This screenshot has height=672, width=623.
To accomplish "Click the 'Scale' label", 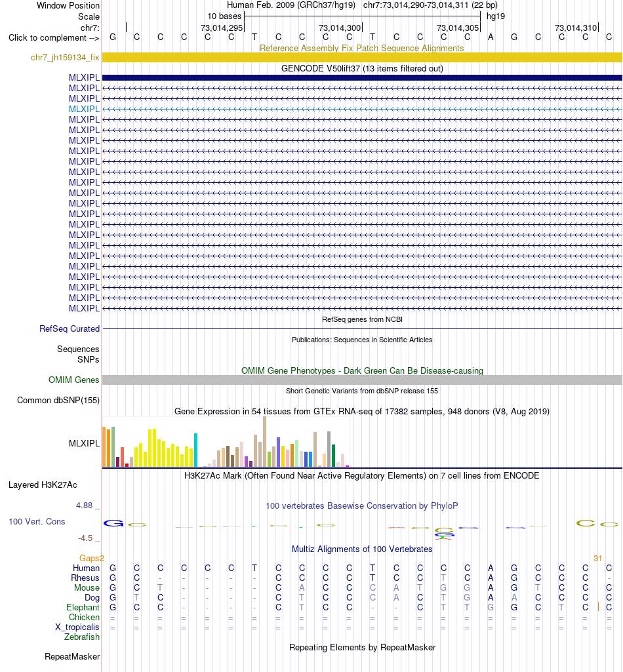I will (x=89, y=16).
